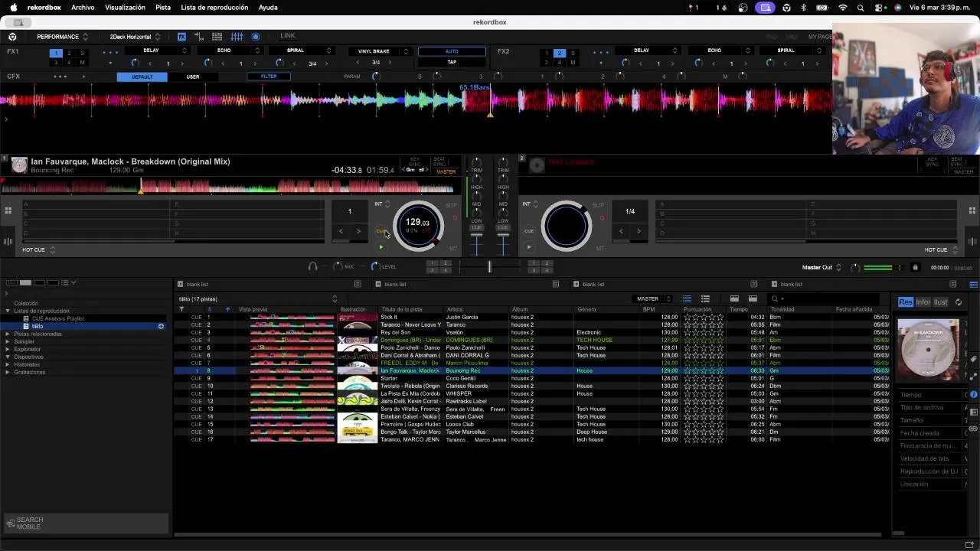Toggle deck 1 MASTER sync button
Screen dimensions: 980x551
point(446,172)
